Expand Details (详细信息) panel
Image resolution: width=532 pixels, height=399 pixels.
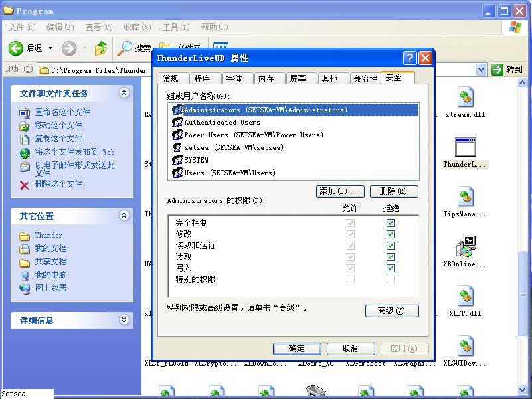[124, 319]
